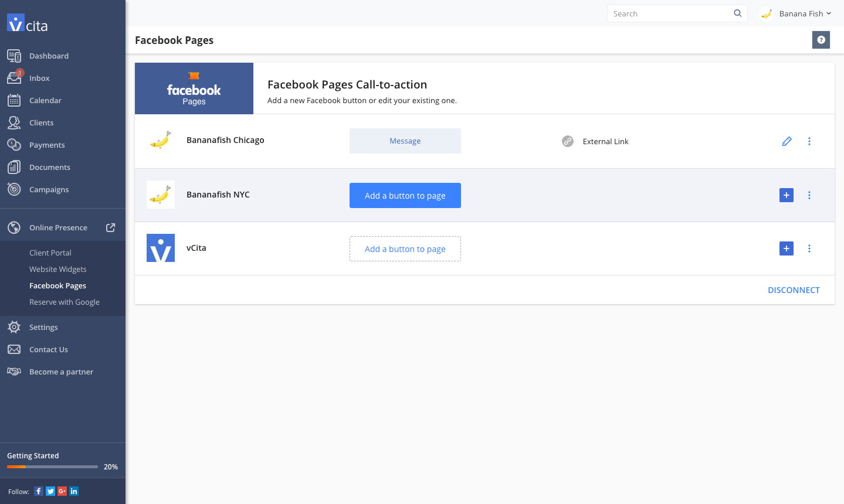Click the Getting Started progress bar
The height and width of the screenshot is (504, 844).
point(52,466)
